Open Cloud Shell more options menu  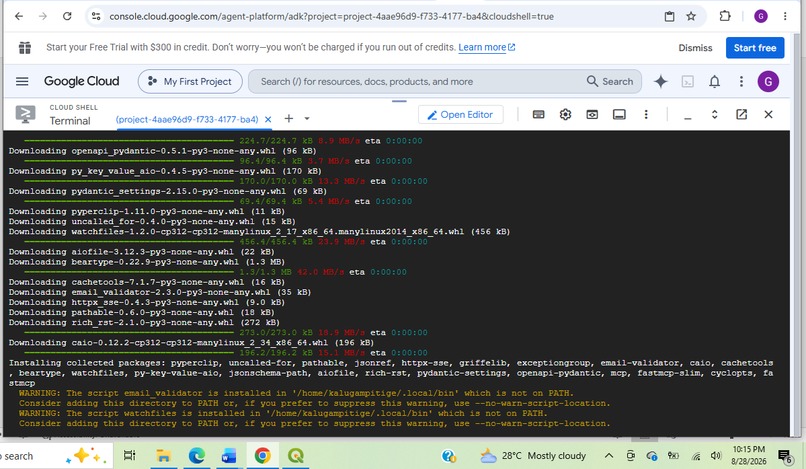point(646,114)
